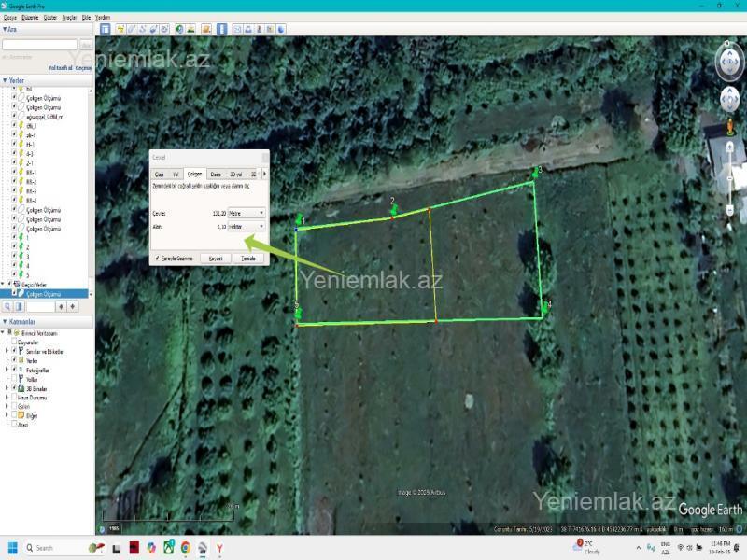
Task: Open the Görünüm menu
Action: point(50,18)
